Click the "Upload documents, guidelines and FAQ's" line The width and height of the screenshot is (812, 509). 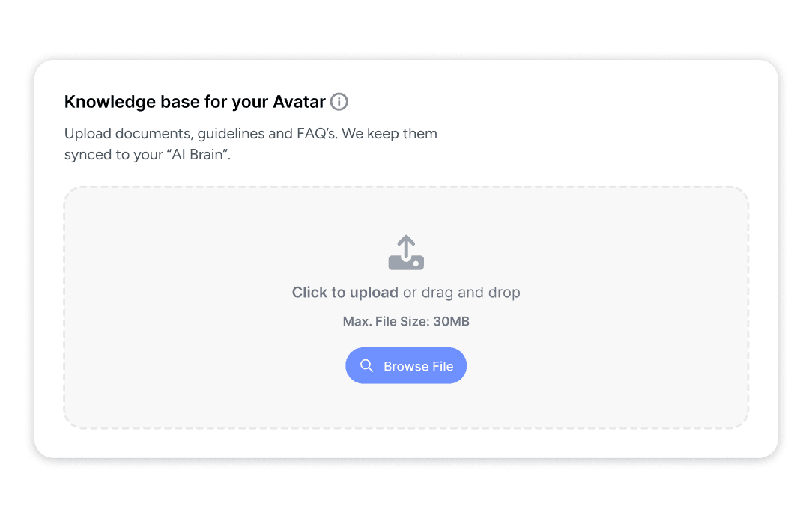[x=201, y=133]
